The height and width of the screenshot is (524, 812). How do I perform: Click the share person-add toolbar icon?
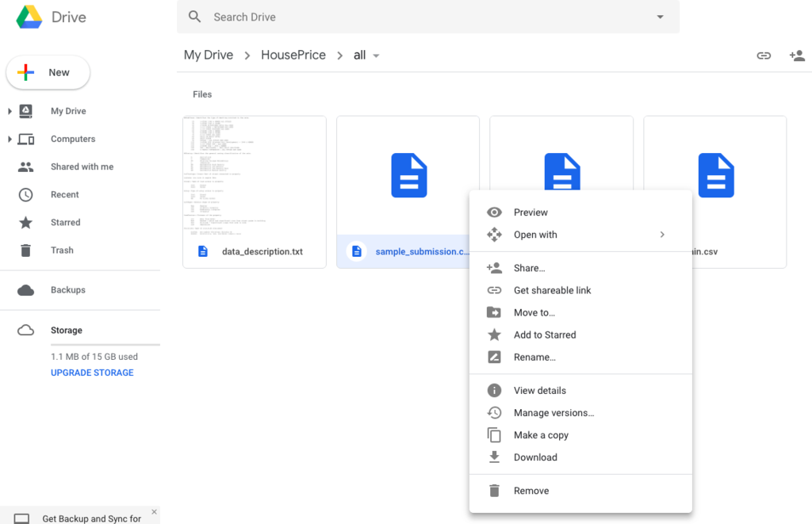click(797, 55)
